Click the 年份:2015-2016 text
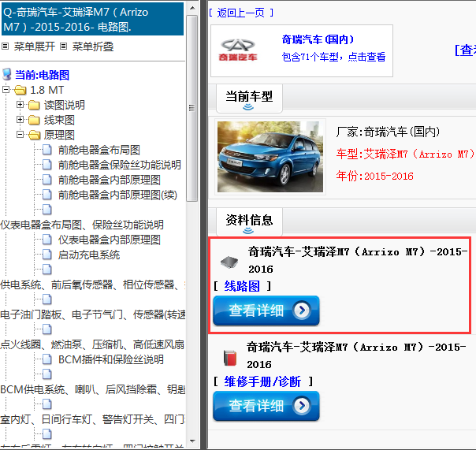Viewport: 476px width, 450px height. coord(374,176)
